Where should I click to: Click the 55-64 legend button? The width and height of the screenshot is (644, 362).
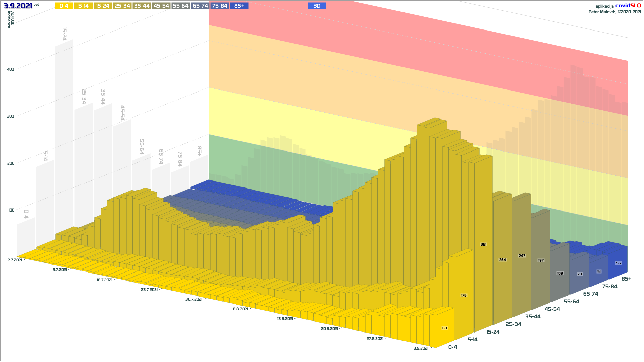[x=180, y=6]
